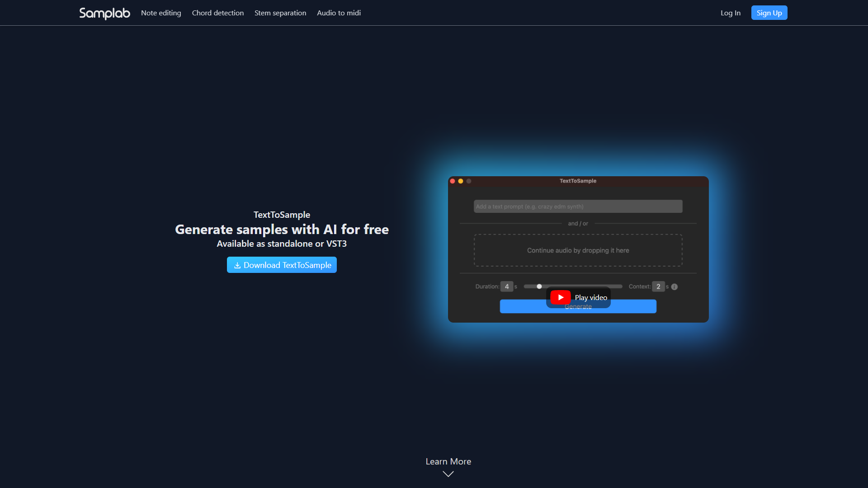Click the Log In link
Image resolution: width=868 pixels, height=488 pixels.
coord(731,13)
